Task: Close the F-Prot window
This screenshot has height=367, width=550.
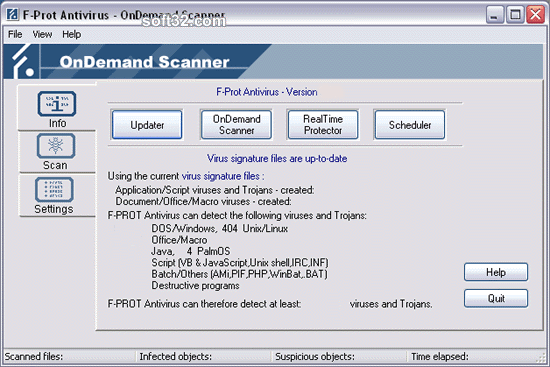Action: tap(535, 15)
